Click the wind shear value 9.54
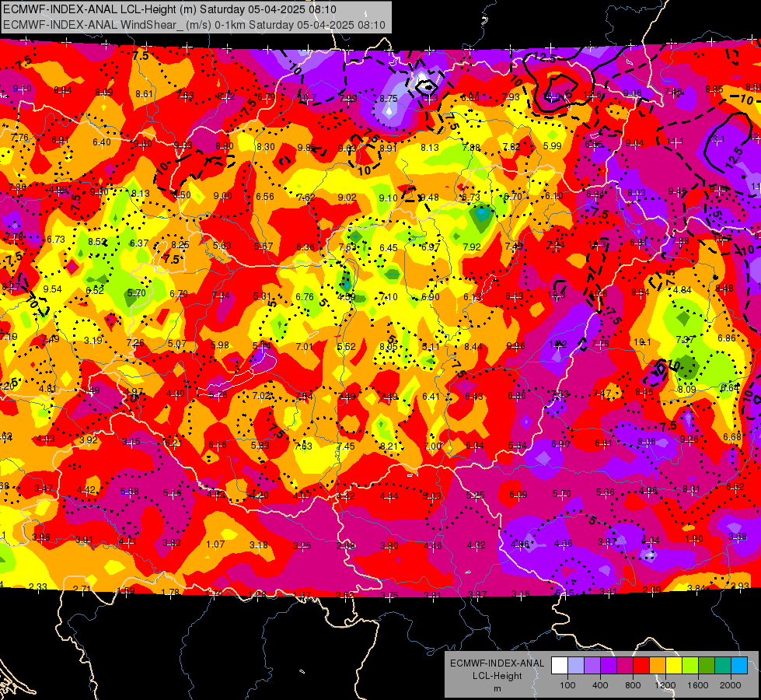Viewport: 761px width, 700px height. pyautogui.click(x=52, y=289)
